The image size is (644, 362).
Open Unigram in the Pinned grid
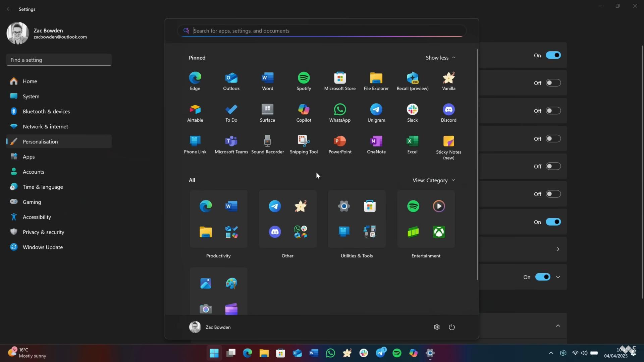pos(376,113)
